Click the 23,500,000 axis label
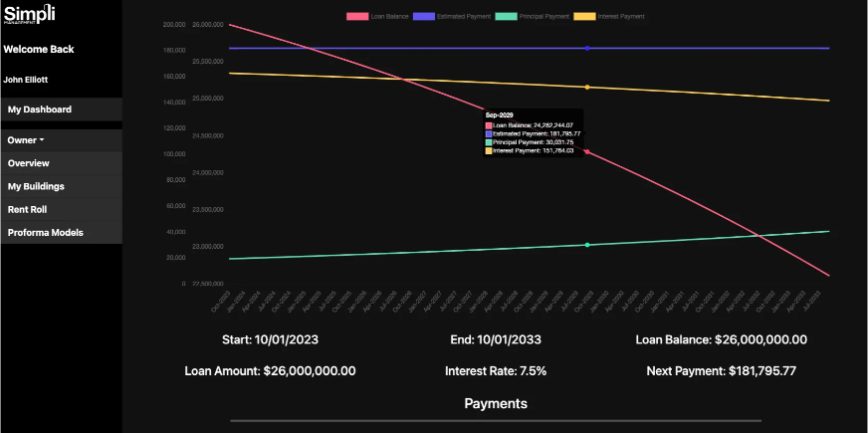Image resolution: width=868 pixels, height=433 pixels. pos(208,210)
